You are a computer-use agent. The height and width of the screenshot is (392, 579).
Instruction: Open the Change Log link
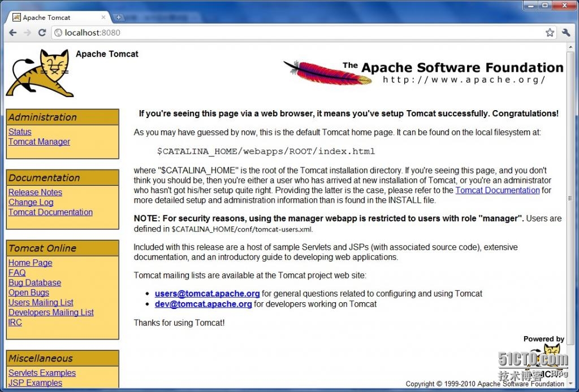[x=31, y=202]
